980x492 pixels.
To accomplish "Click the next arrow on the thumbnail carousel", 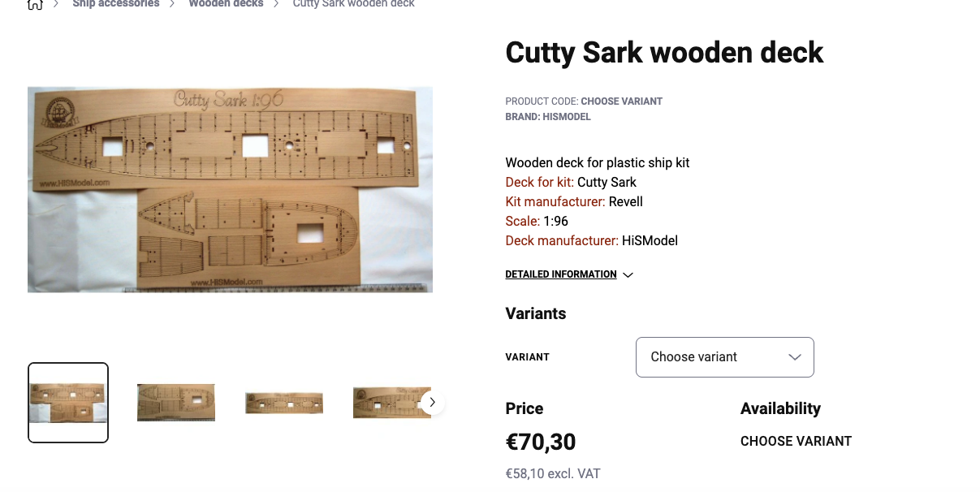I will (x=433, y=402).
